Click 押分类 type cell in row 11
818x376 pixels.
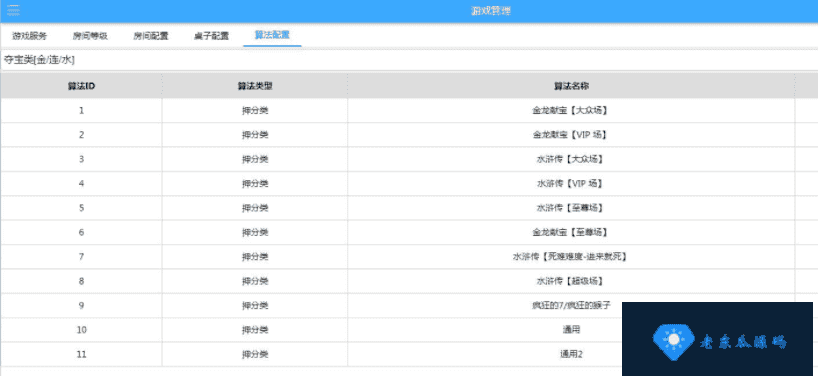[255, 354]
